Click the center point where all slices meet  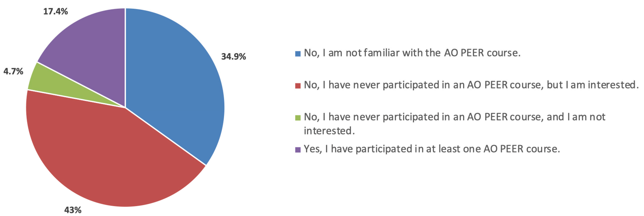tap(125, 107)
